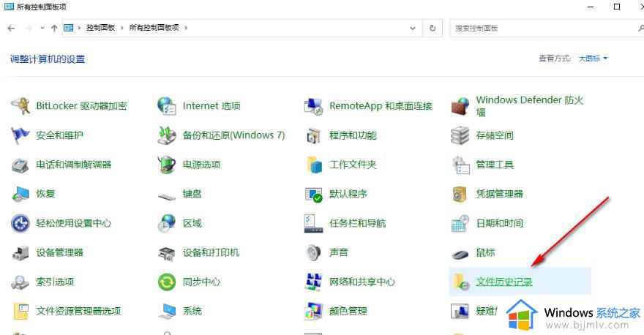Expand the address bar history dropdown
Screen dimensions: 644x335
tap(412, 29)
